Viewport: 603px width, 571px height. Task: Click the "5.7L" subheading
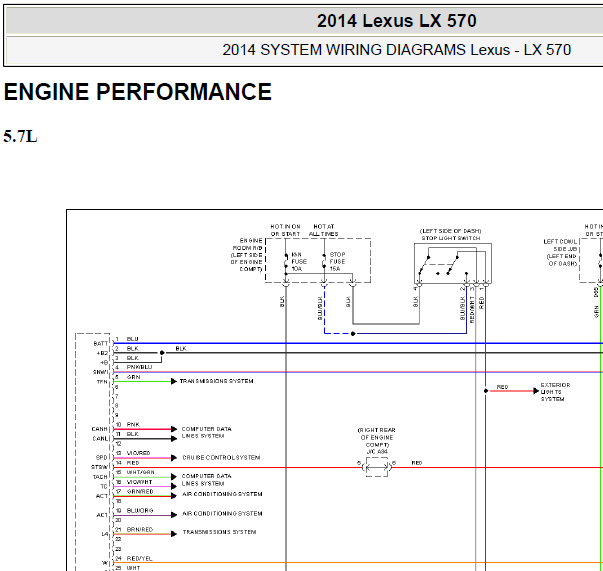[x=20, y=137]
